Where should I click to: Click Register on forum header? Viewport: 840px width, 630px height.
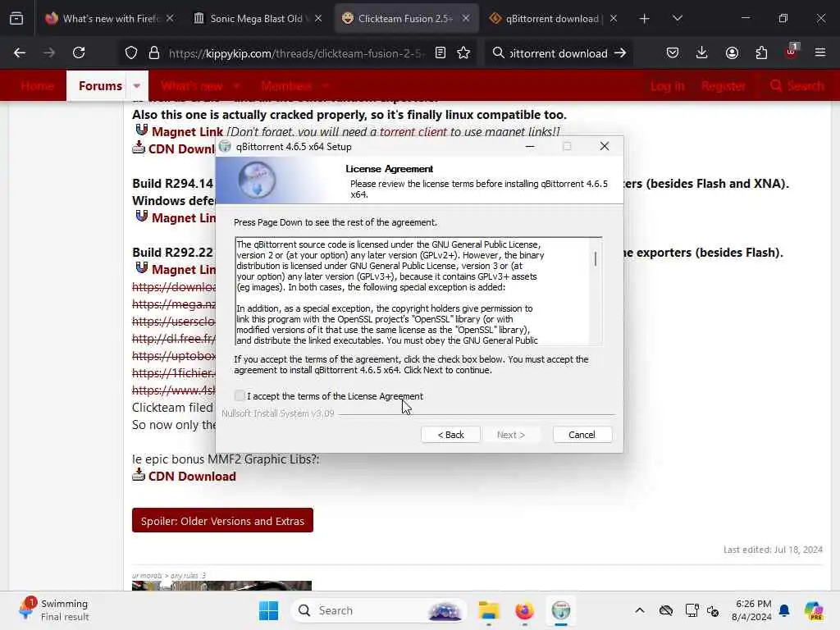[x=724, y=85]
